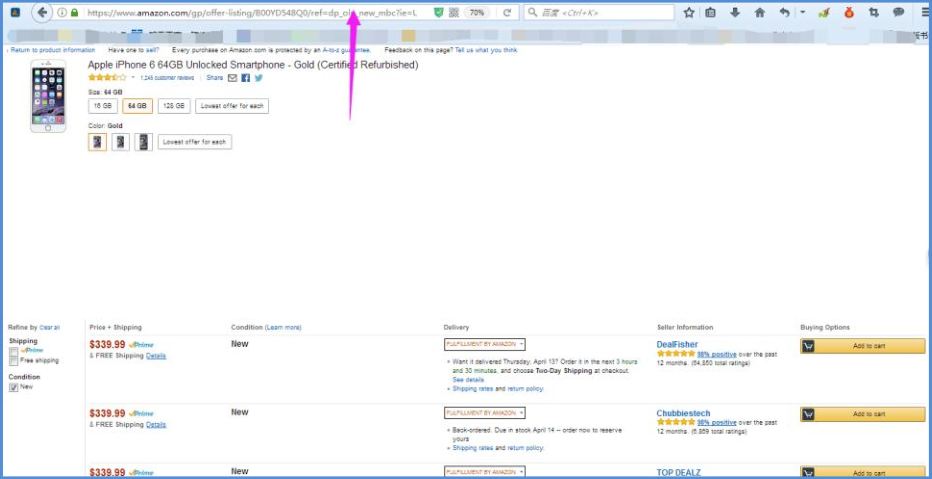Screen dimensions: 932x479
Task: Open the star rating breakdown dropdown arrow
Action: click(133, 77)
